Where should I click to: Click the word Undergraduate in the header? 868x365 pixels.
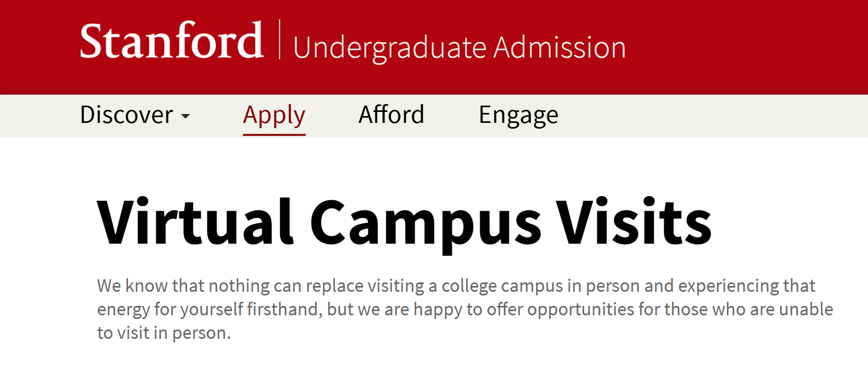pos(390,49)
